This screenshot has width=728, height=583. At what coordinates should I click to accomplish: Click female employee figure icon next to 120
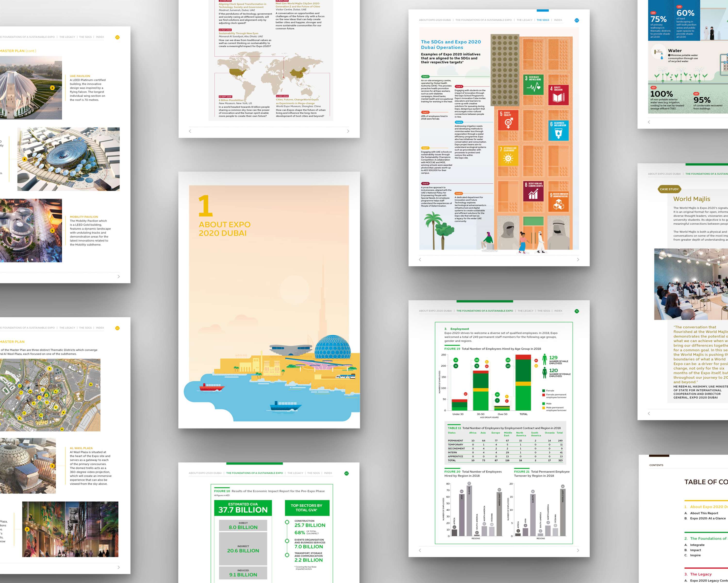(x=545, y=372)
